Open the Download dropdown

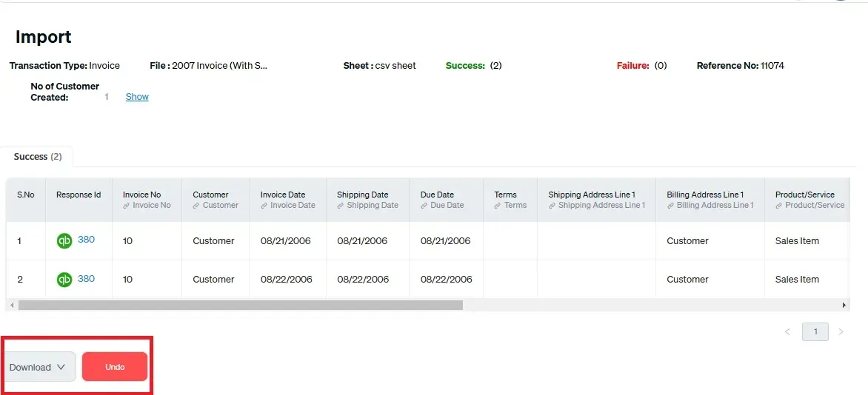coord(38,367)
